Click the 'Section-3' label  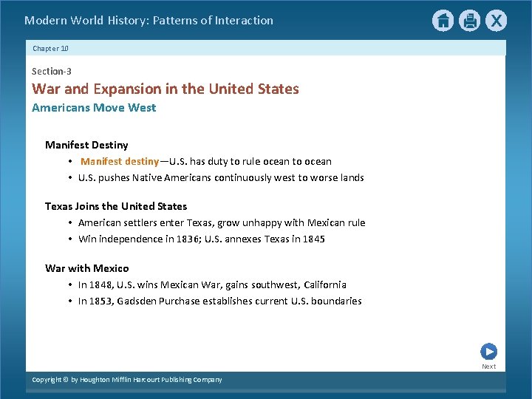pyautogui.click(x=52, y=71)
